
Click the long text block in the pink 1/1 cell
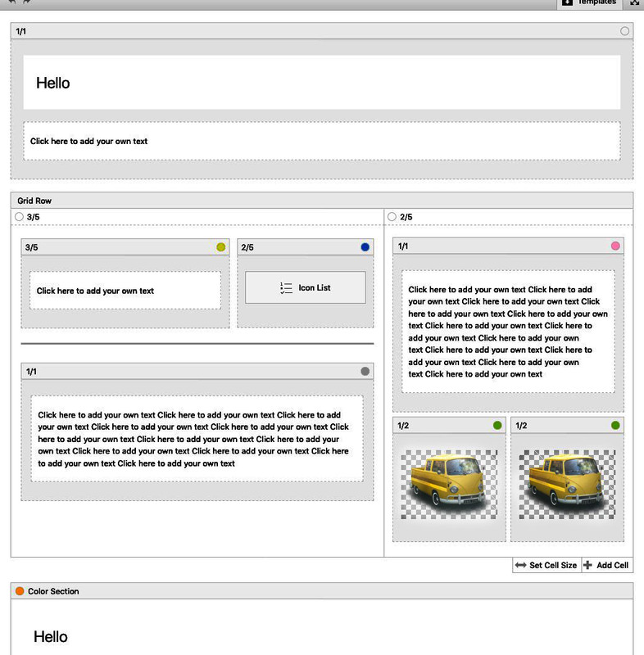(x=508, y=332)
